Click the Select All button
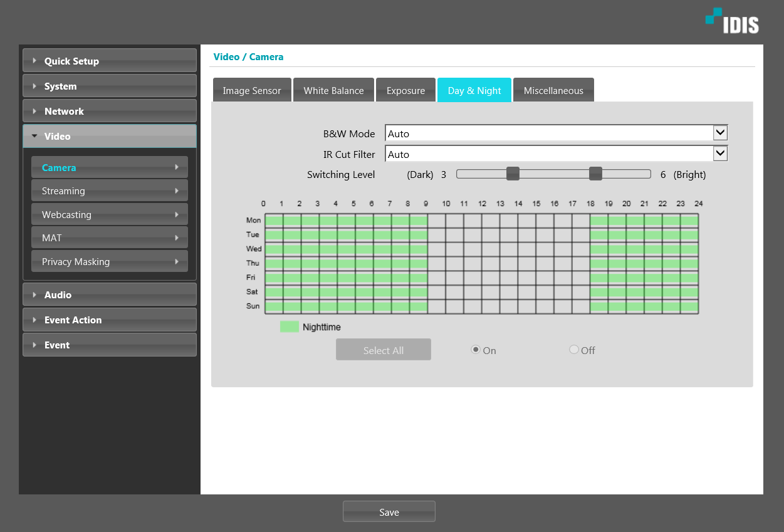The width and height of the screenshot is (784, 532). click(x=384, y=350)
